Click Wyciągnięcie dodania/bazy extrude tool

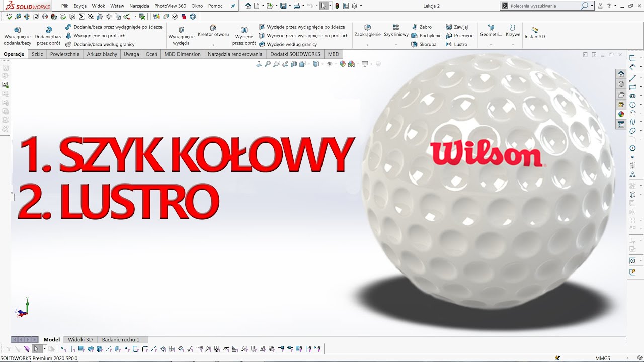tap(18, 36)
